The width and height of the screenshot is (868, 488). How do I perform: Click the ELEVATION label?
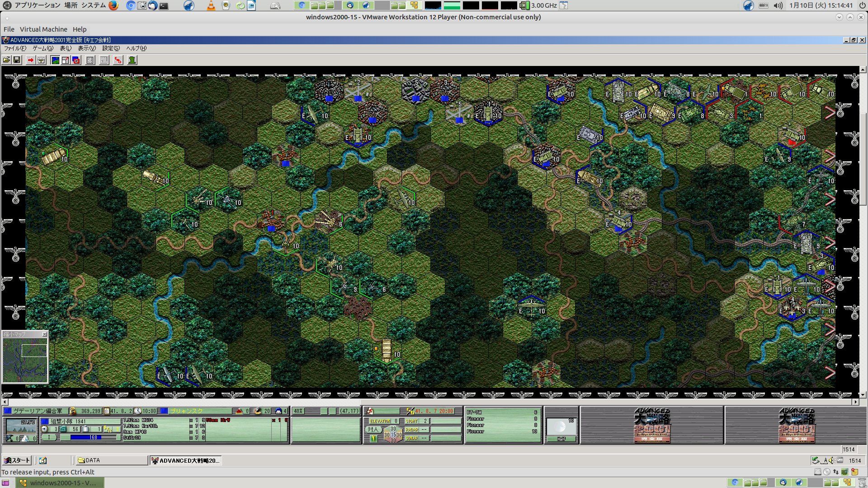point(380,421)
